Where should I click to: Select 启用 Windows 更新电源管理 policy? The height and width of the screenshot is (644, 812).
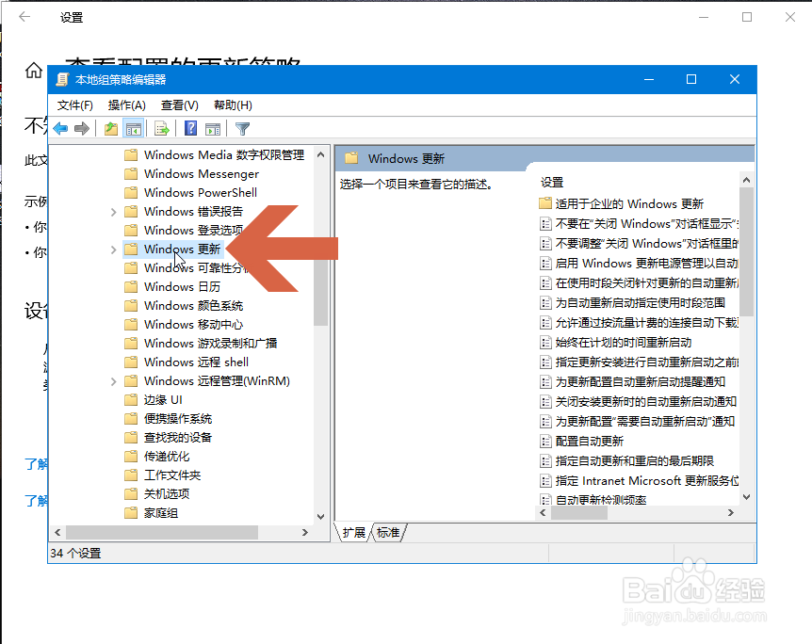click(x=646, y=263)
